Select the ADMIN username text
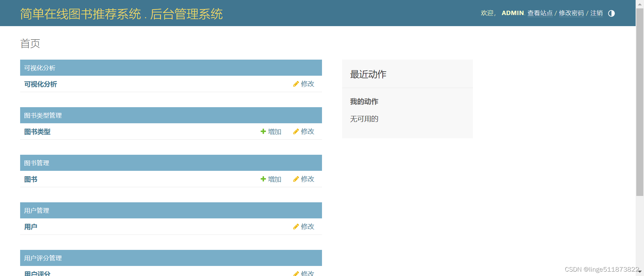Screen dimensions: 644x276 pos(513,13)
